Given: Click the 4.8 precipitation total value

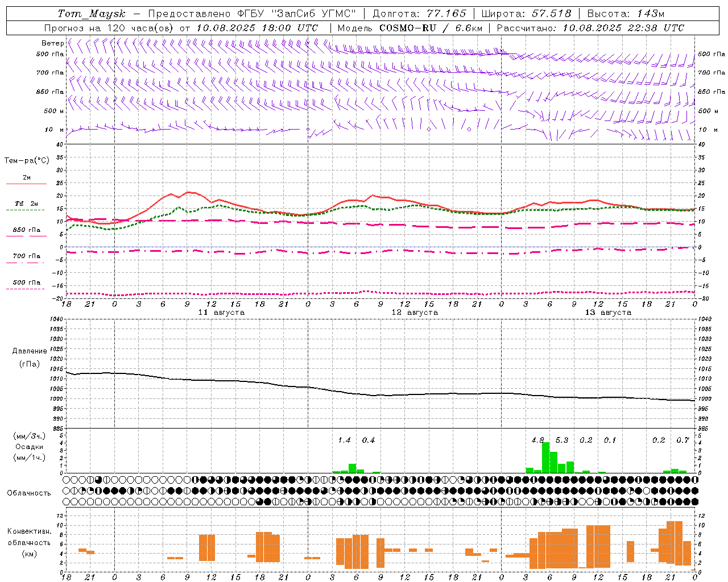Looking at the screenshot, I should pos(538,440).
